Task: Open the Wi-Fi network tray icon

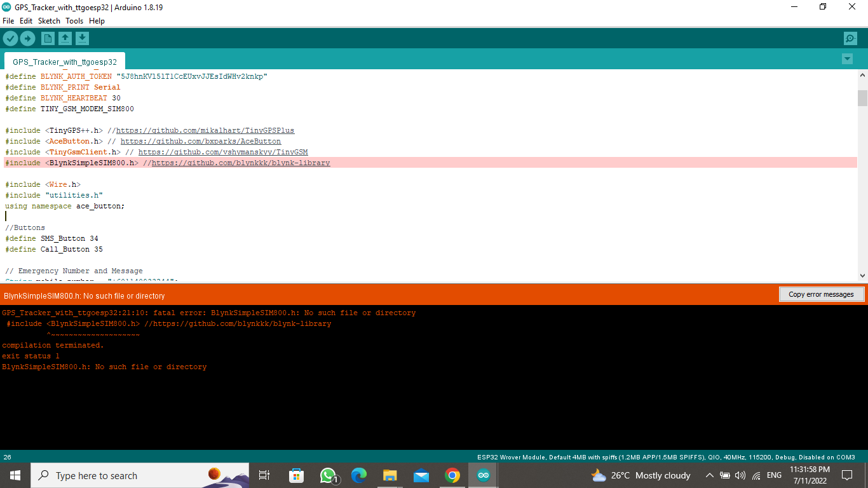Action: [x=756, y=475]
